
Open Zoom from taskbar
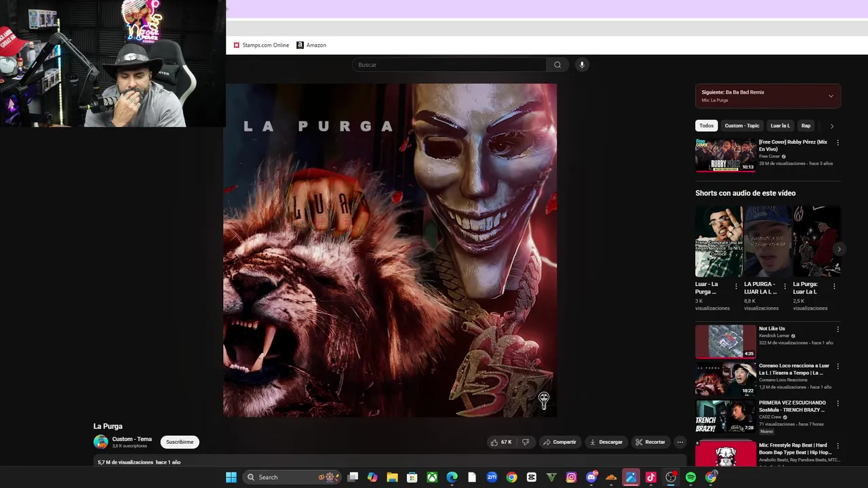click(492, 477)
